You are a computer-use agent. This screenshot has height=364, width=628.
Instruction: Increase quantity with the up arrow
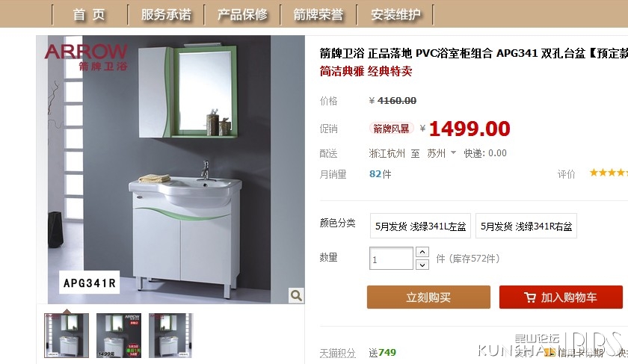(422, 252)
